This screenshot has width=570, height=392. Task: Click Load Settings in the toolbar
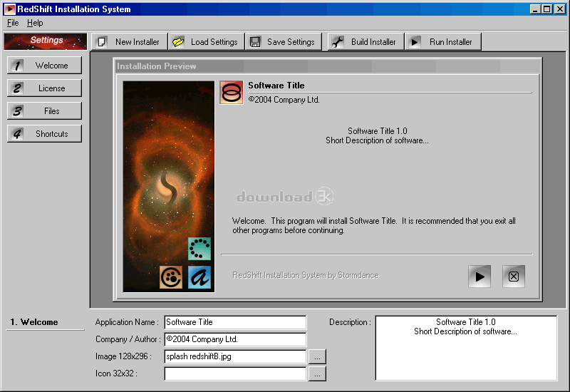(207, 42)
